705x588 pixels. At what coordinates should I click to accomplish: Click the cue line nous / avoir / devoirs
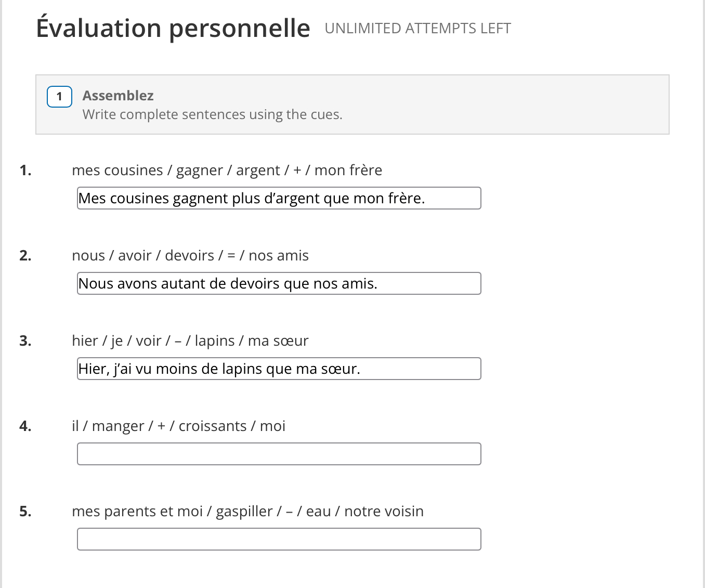(190, 255)
